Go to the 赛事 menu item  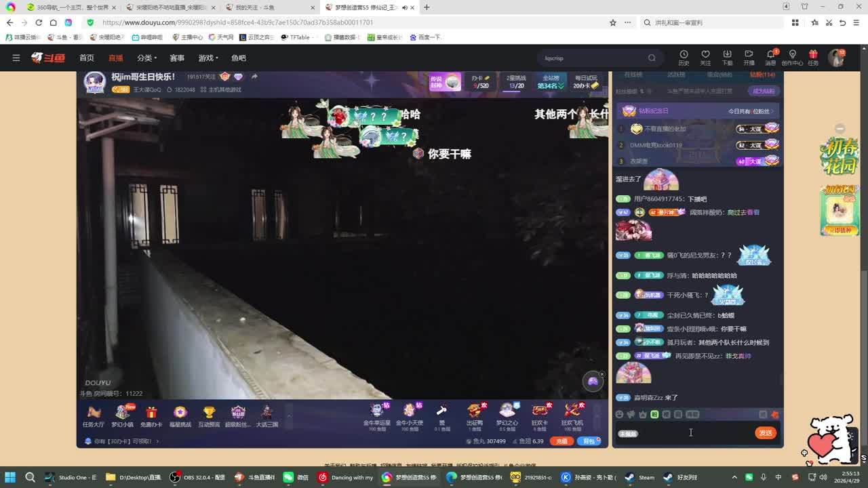pyautogui.click(x=177, y=58)
